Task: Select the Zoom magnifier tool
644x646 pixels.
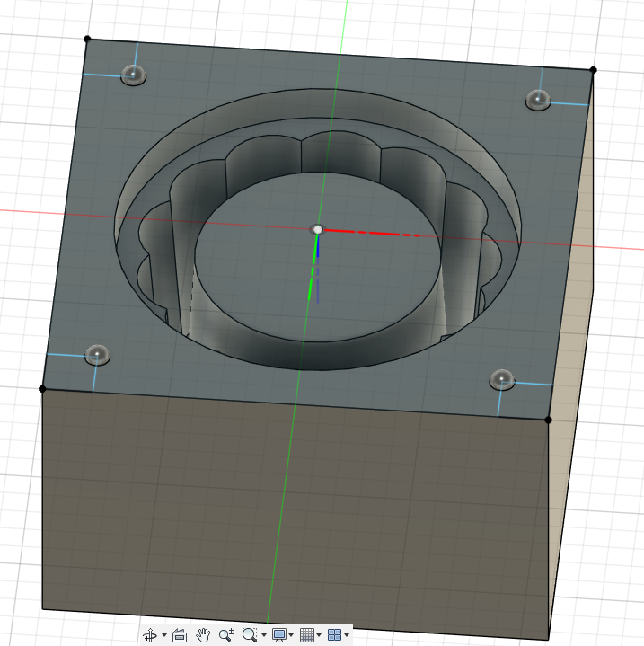Action: [226, 635]
